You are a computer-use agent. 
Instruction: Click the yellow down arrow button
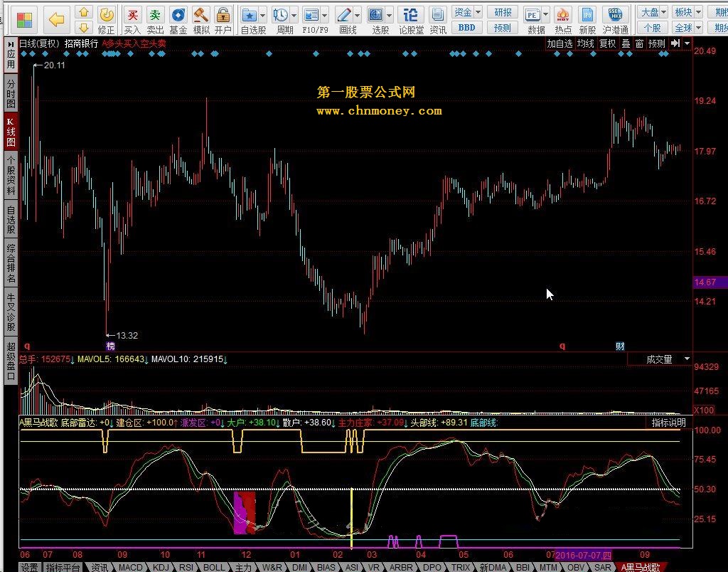84,28
